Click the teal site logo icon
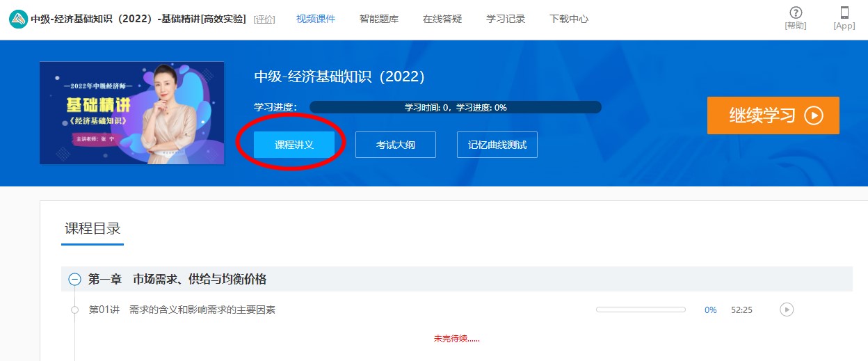The image size is (868, 361). pos(18,19)
